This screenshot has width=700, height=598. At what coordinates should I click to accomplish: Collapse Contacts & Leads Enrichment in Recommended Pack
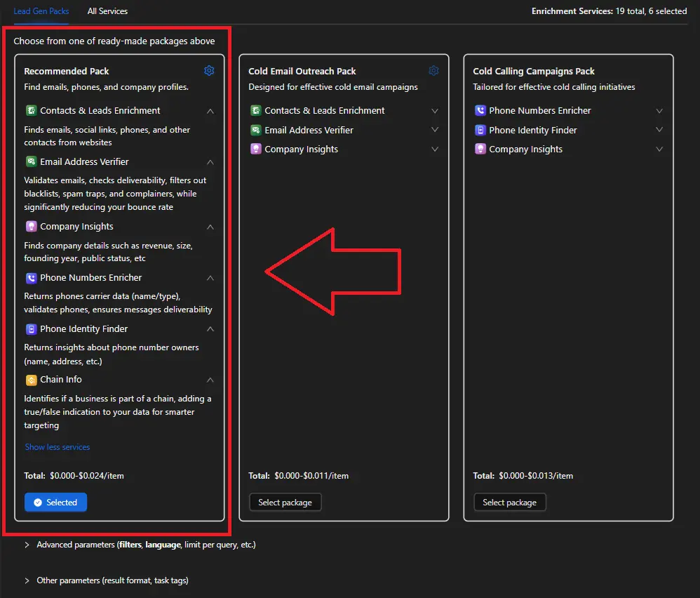coord(210,111)
